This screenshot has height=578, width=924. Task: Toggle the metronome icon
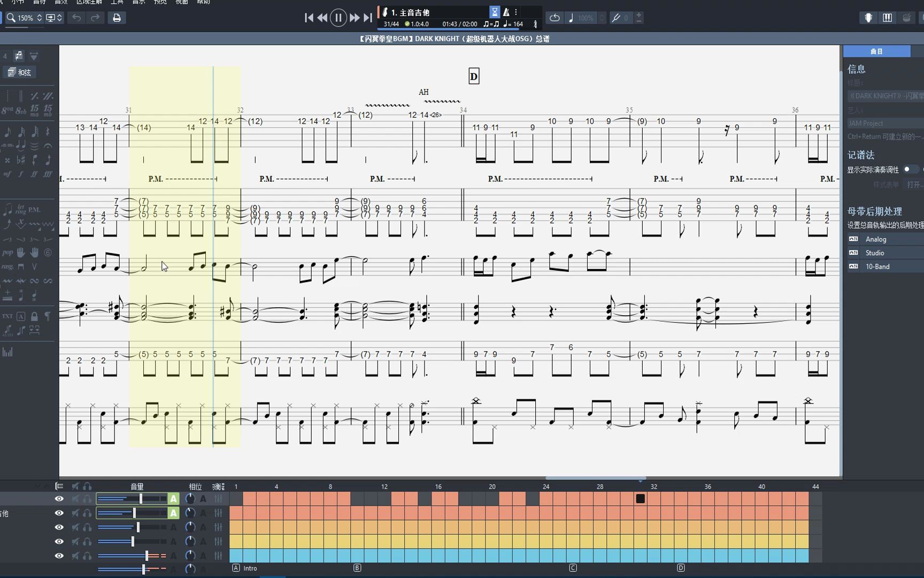click(x=506, y=12)
